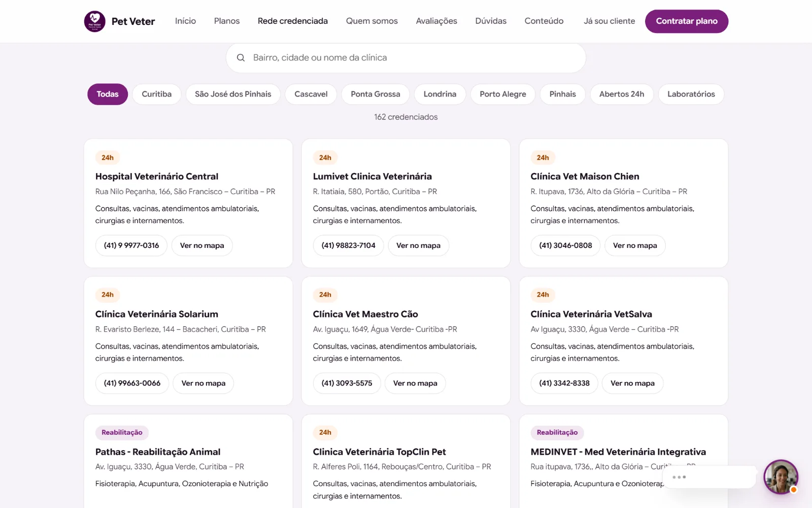
Task: Open the Início menu item
Action: [x=185, y=21]
